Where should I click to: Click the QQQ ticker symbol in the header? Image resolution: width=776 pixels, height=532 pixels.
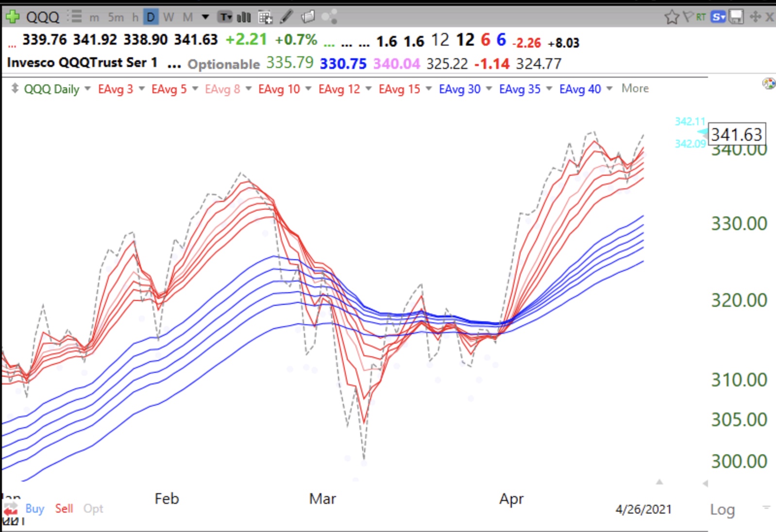[43, 17]
